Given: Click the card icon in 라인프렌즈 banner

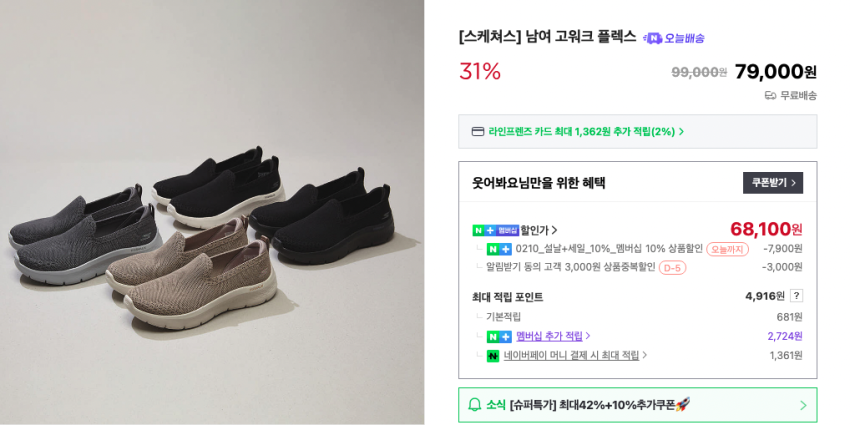Looking at the screenshot, I should [x=478, y=131].
